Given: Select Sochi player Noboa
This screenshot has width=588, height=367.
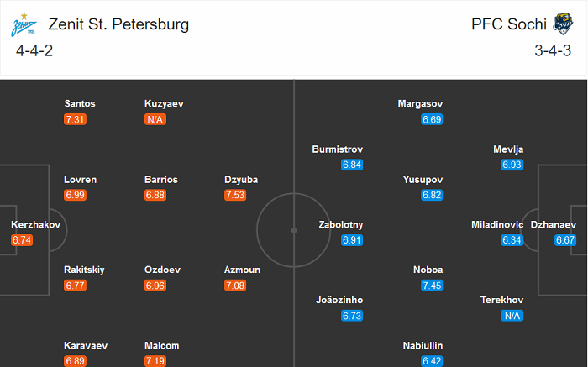Looking at the screenshot, I should (428, 270).
